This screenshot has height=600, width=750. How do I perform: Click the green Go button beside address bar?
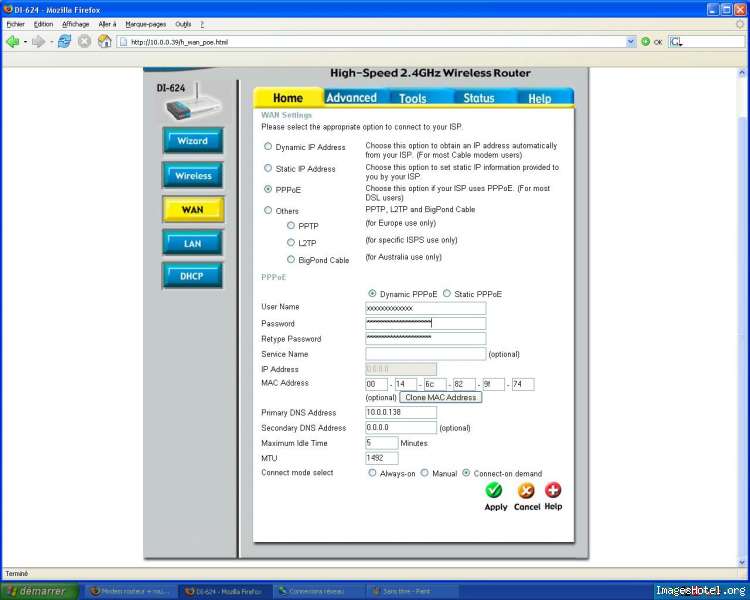click(645, 42)
